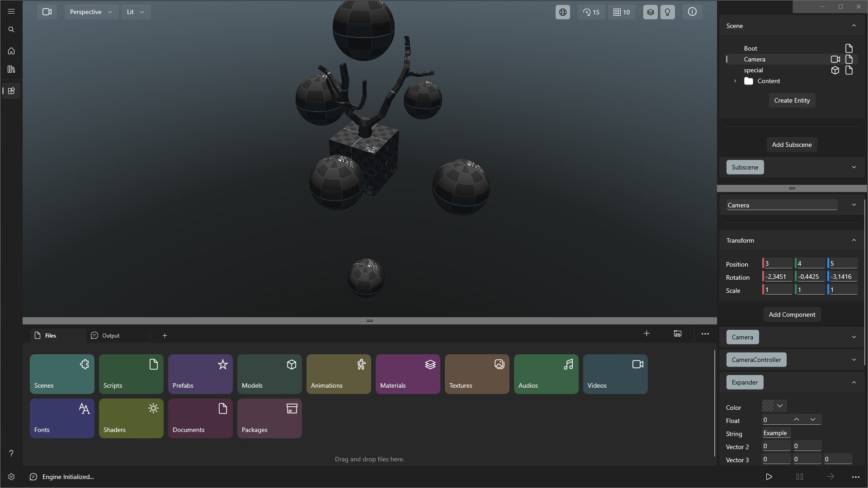Click the Add Component button
The height and width of the screenshot is (488, 868).
click(792, 314)
